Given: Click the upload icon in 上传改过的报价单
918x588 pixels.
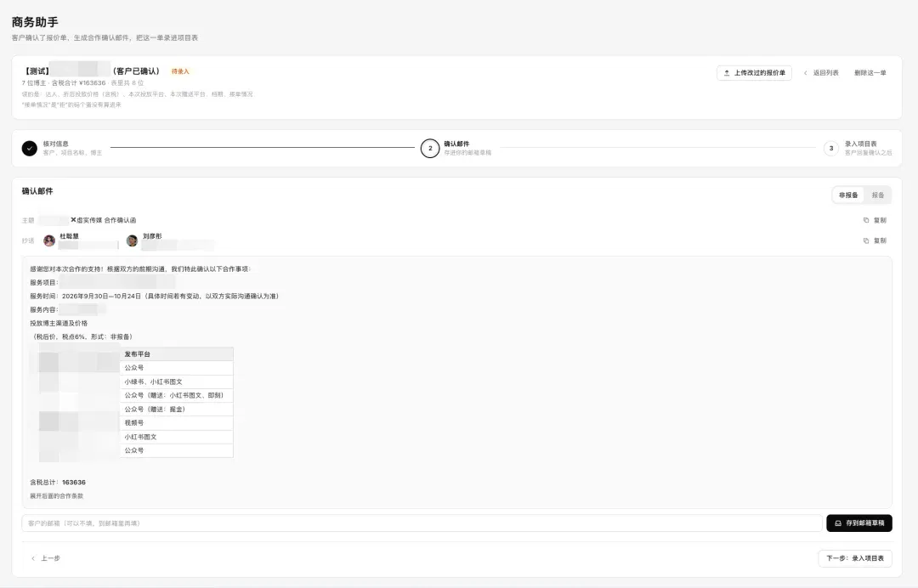Looking at the screenshot, I should tap(727, 73).
